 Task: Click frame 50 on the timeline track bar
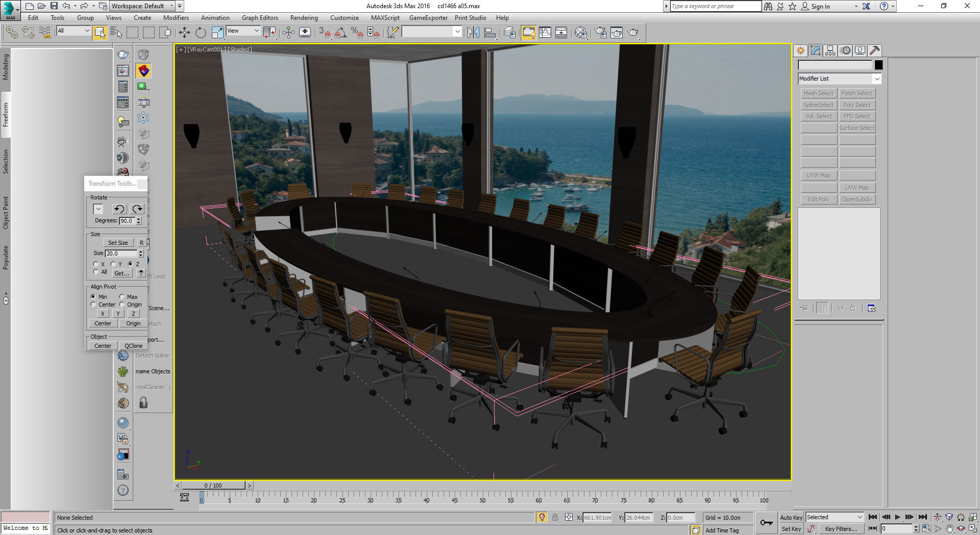pyautogui.click(x=482, y=496)
